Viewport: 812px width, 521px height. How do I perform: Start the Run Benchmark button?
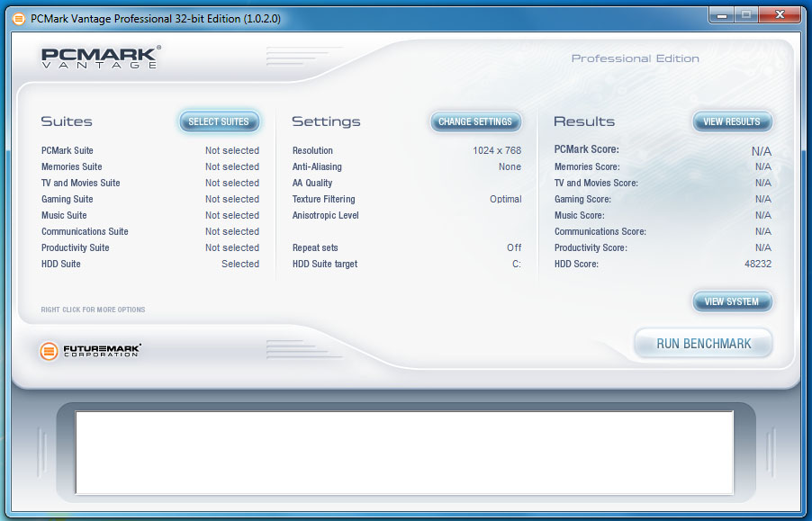[x=704, y=344]
